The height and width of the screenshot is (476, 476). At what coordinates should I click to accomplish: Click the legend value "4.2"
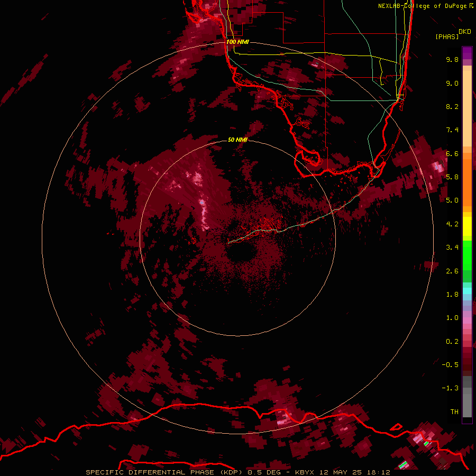click(x=452, y=224)
